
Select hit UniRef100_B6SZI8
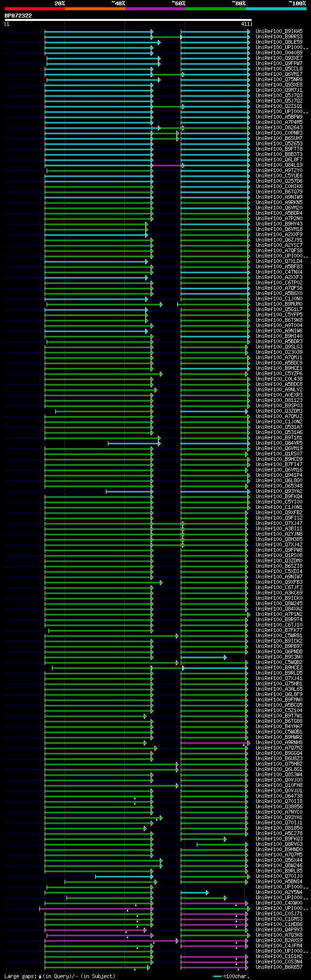coord(279,566)
